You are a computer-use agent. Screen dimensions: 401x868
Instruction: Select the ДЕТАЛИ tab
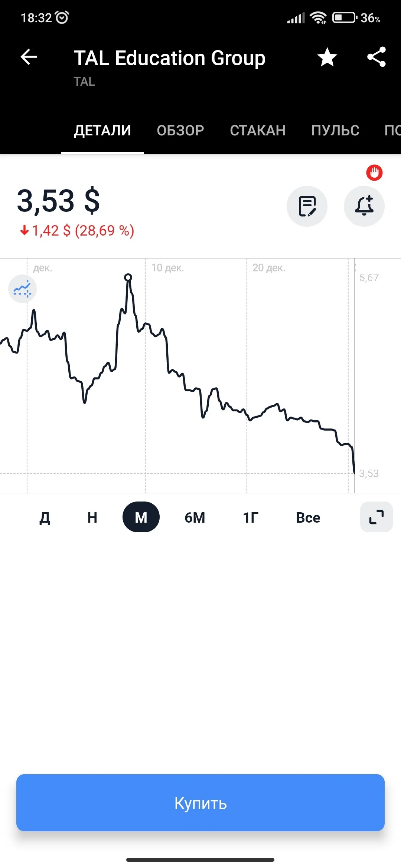(102, 131)
